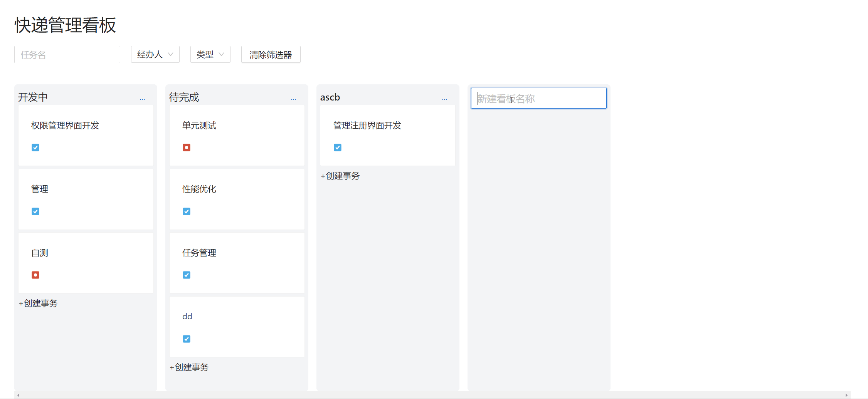The image size is (868, 399).
Task: Toggle the checkbox on 性能优化 card
Action: (x=187, y=211)
